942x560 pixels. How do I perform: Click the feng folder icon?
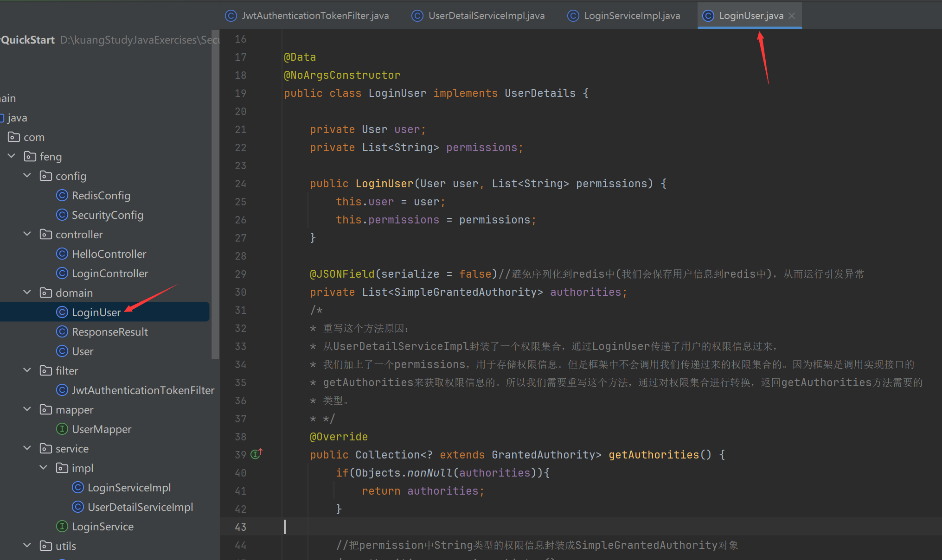[x=30, y=156]
